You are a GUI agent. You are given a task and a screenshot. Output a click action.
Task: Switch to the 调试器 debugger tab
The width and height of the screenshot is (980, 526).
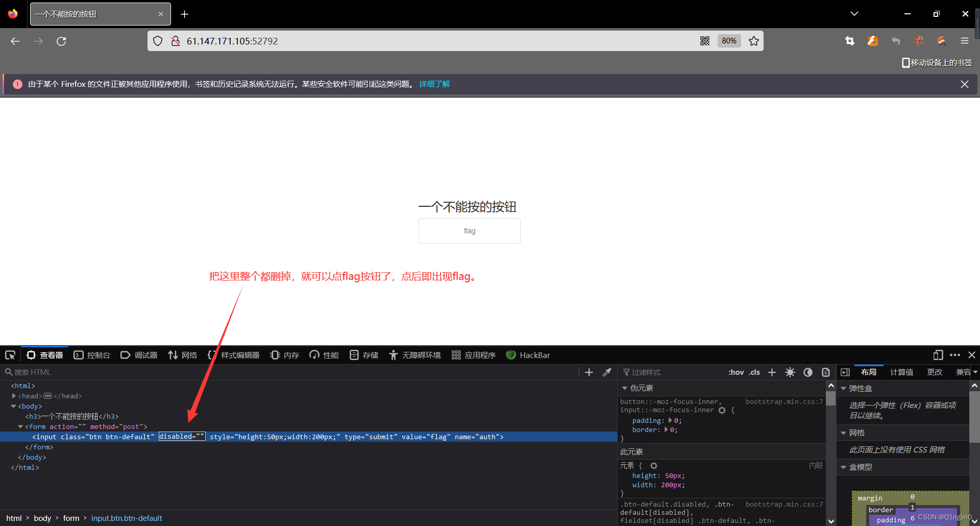point(139,355)
